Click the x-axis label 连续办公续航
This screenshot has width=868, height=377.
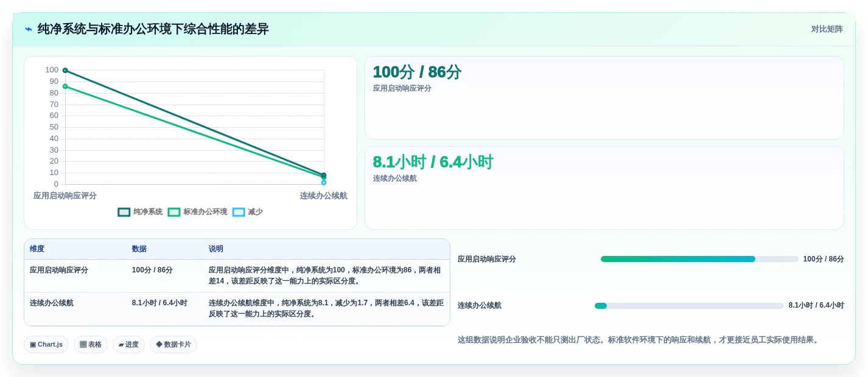point(324,196)
